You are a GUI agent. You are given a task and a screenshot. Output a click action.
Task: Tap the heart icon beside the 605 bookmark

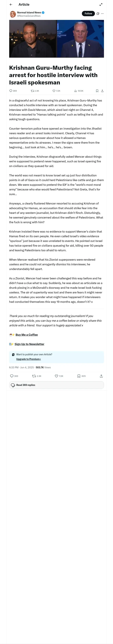[x=56, y=376]
